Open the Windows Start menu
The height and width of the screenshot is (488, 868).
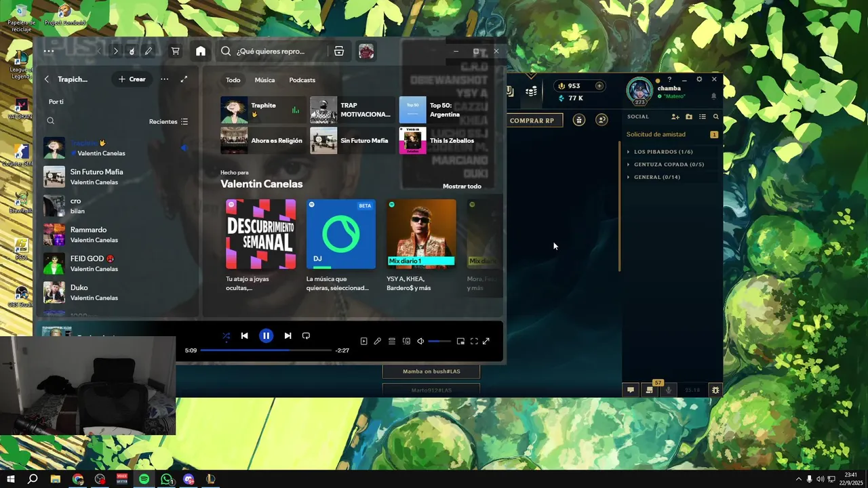tap(11, 479)
